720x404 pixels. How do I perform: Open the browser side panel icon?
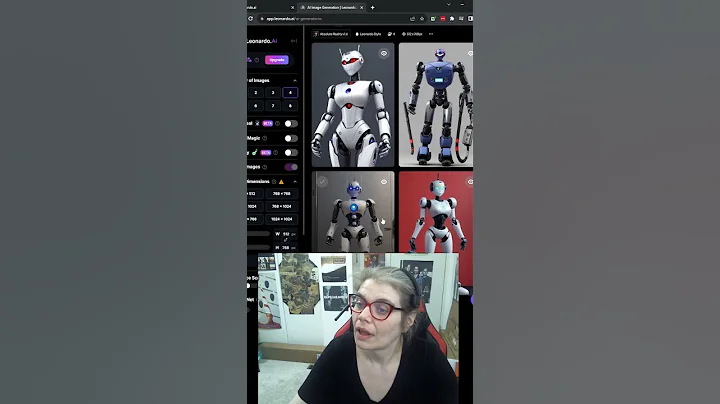point(470,19)
